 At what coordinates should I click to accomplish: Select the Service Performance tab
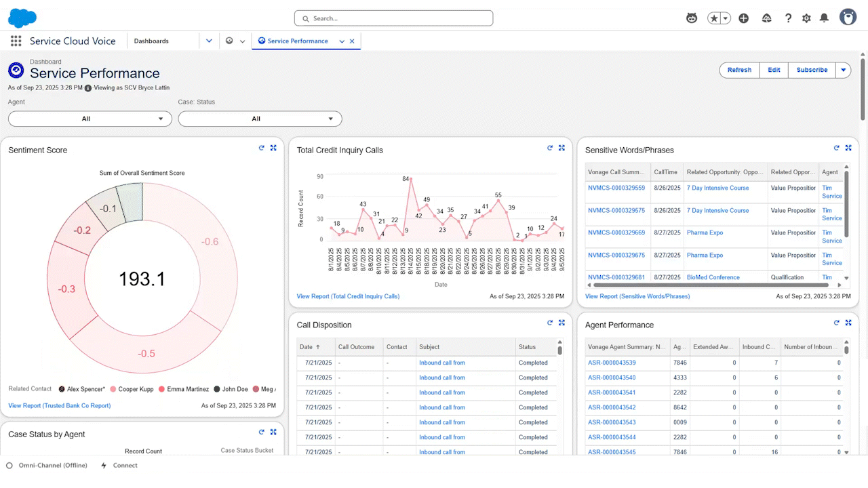[298, 41]
